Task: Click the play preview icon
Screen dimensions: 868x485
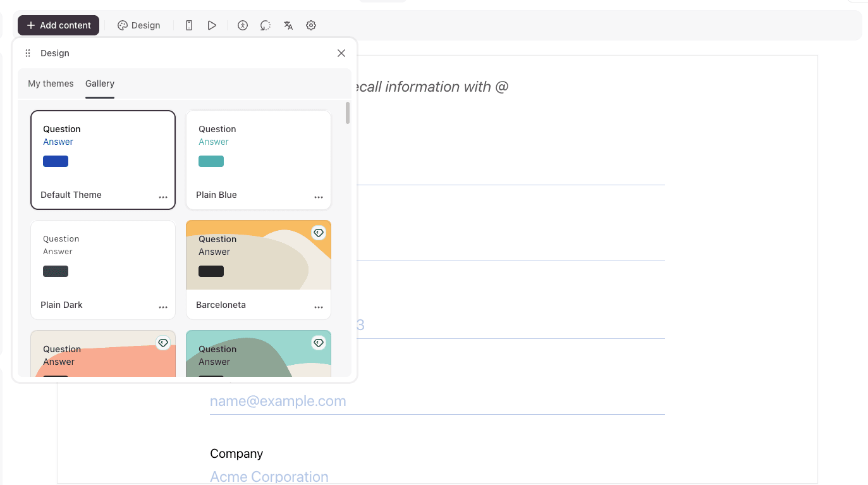Action: (x=212, y=25)
